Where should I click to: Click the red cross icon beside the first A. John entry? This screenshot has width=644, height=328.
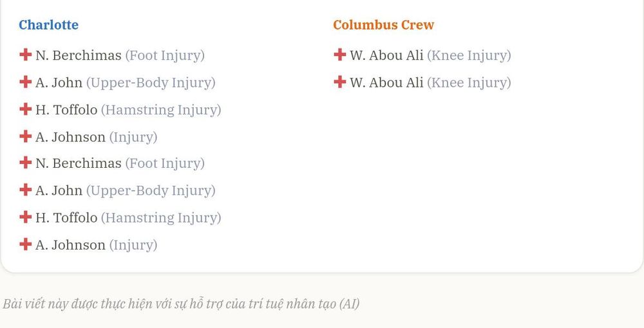point(26,82)
